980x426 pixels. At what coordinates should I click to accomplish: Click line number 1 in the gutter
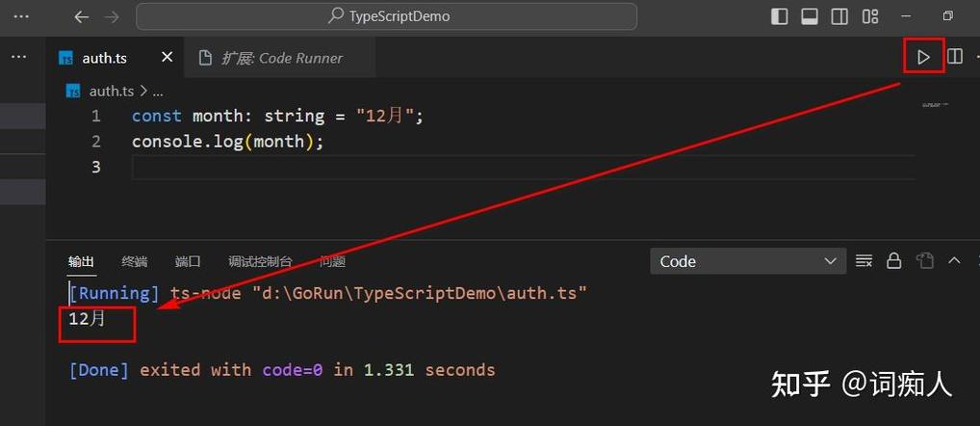[x=95, y=116]
